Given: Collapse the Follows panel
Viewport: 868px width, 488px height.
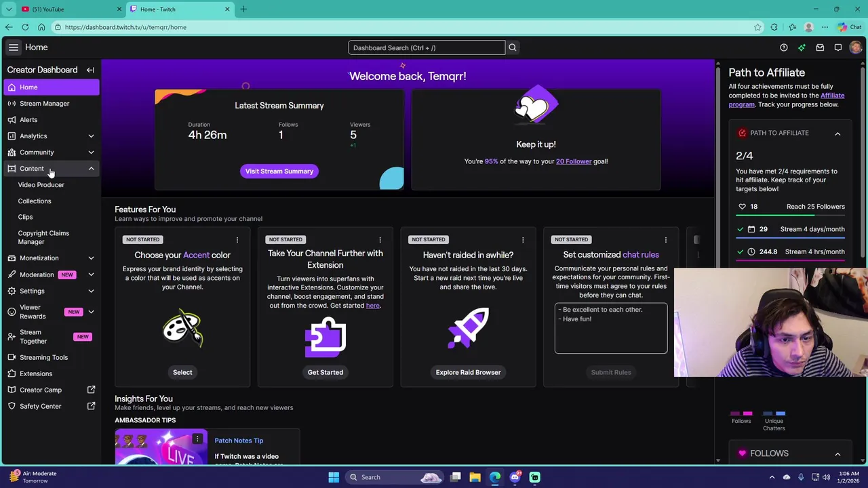Looking at the screenshot, I should click(837, 454).
